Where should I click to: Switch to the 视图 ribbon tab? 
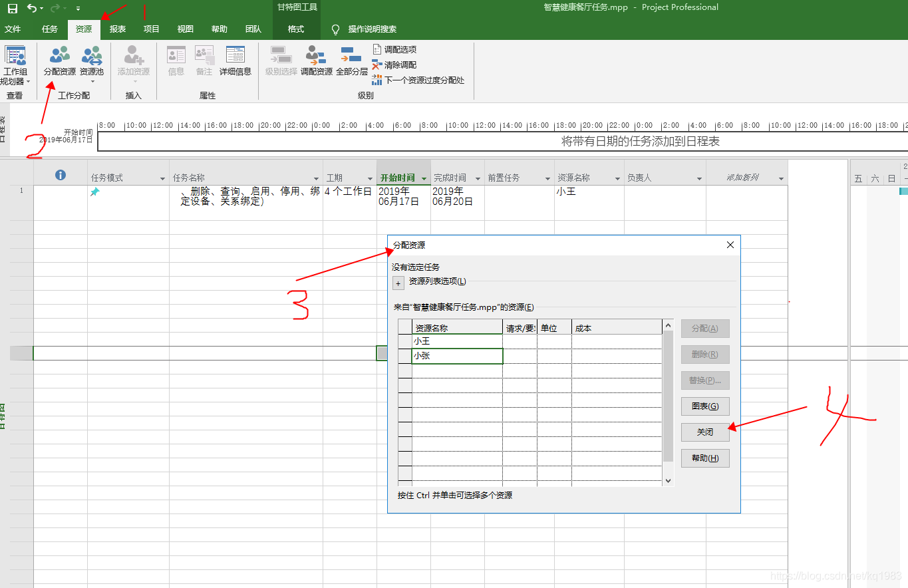[186, 29]
